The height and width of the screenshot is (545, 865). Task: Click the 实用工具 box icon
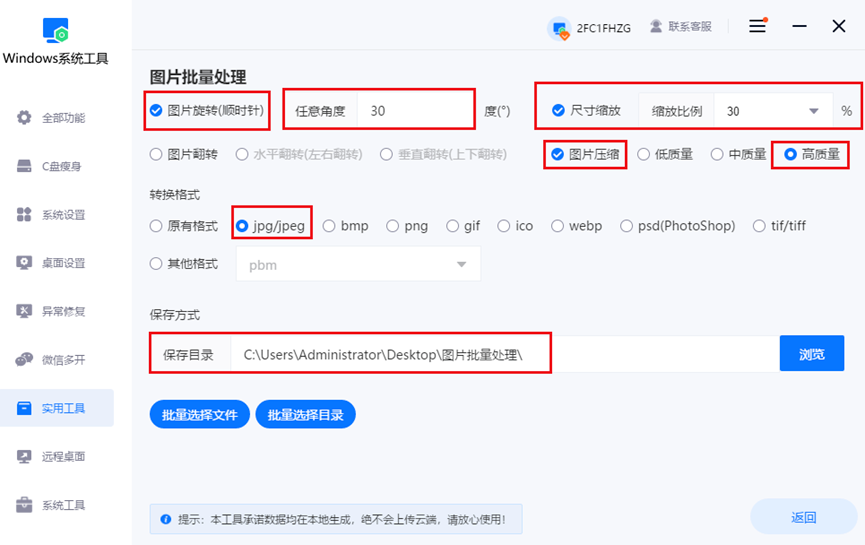pos(24,408)
